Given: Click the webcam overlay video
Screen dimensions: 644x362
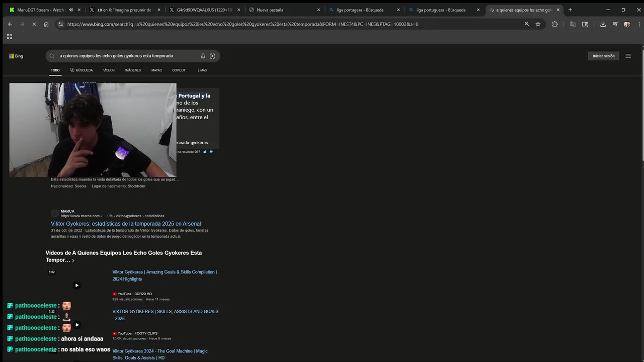Looking at the screenshot, I should [93, 130].
